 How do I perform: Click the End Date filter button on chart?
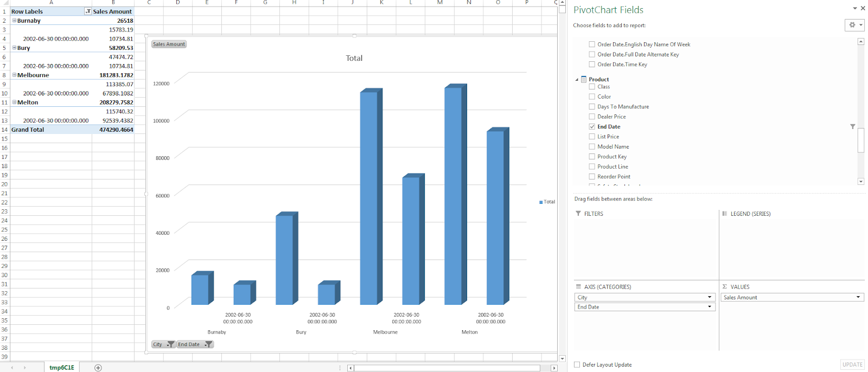tap(195, 344)
